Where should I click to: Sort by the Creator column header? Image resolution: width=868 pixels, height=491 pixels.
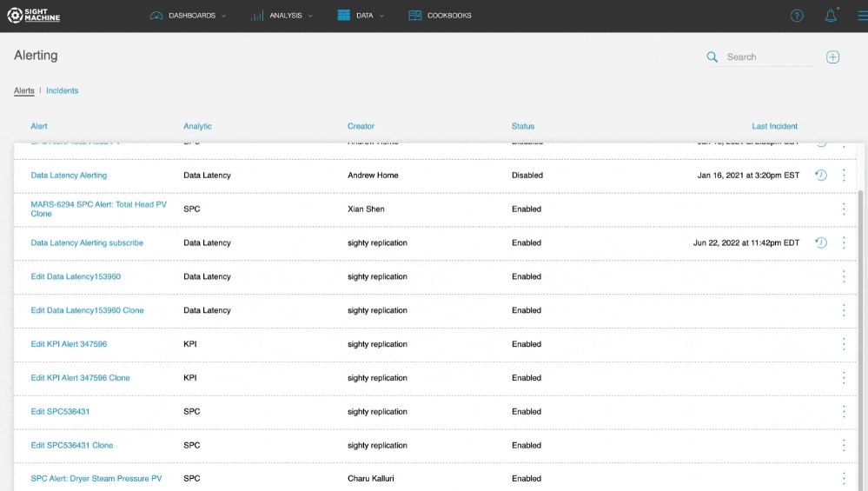point(361,126)
